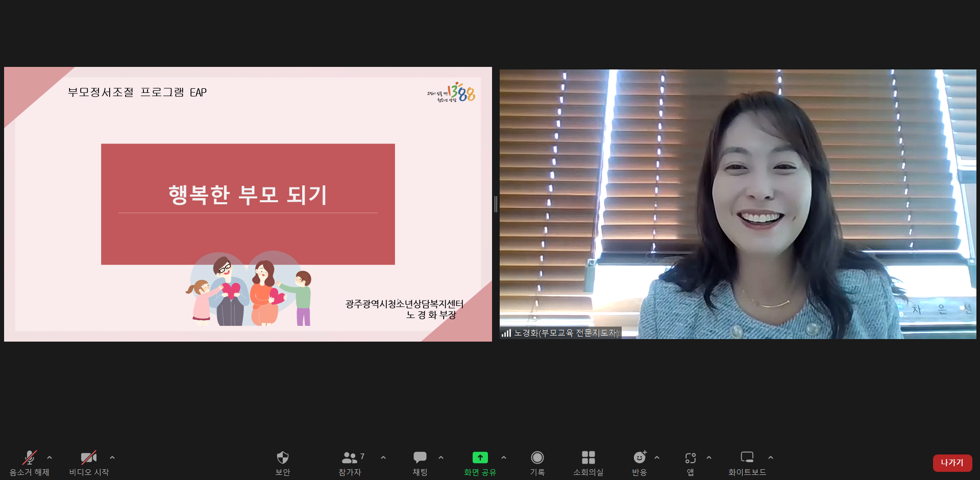Toggle recording with the 기록 button
Image resolution: width=980 pixels, height=480 pixels.
coord(537,458)
